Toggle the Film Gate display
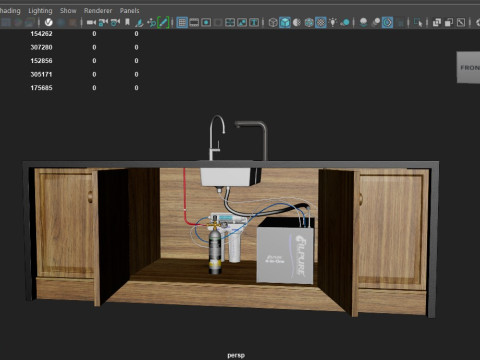 194,22
